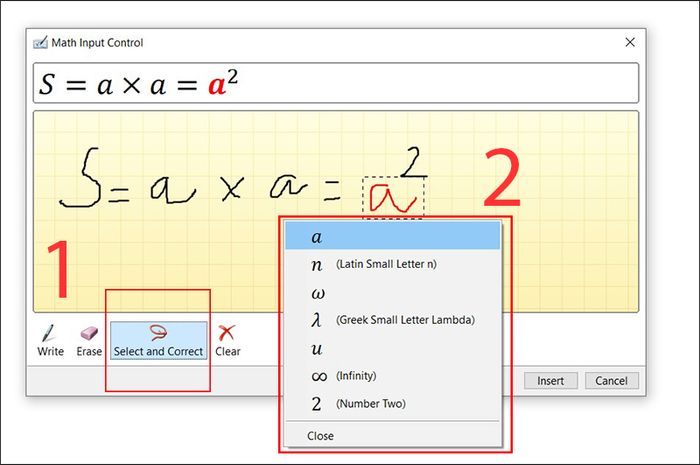This screenshot has width=700, height=465.
Task: Select the Infinity symbol suggestion
Action: click(x=392, y=376)
